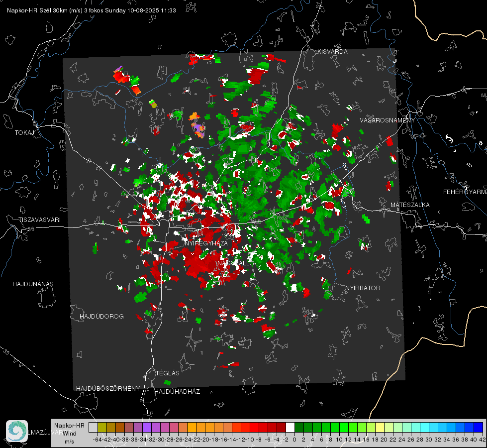This screenshot has height=448, width=487.
Task: Pick the light grey first legend swatch
Action: [93, 427]
